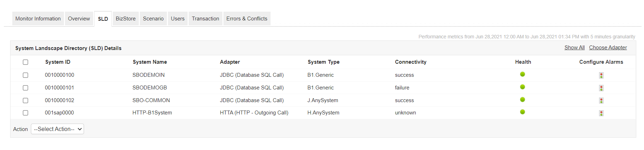
Task: Open alarm settings for HTTP-B1System
Action: tap(601, 113)
